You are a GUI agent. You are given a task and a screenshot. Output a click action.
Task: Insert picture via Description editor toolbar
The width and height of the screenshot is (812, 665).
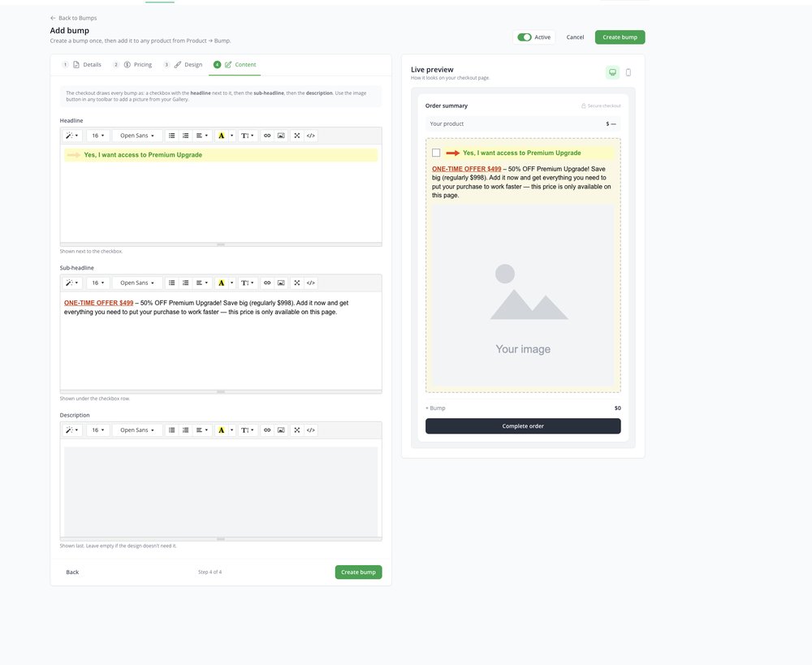click(x=281, y=430)
